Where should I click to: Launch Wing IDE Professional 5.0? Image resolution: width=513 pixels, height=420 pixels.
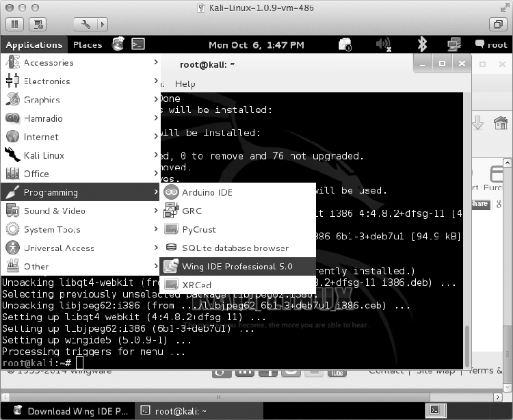(x=237, y=266)
